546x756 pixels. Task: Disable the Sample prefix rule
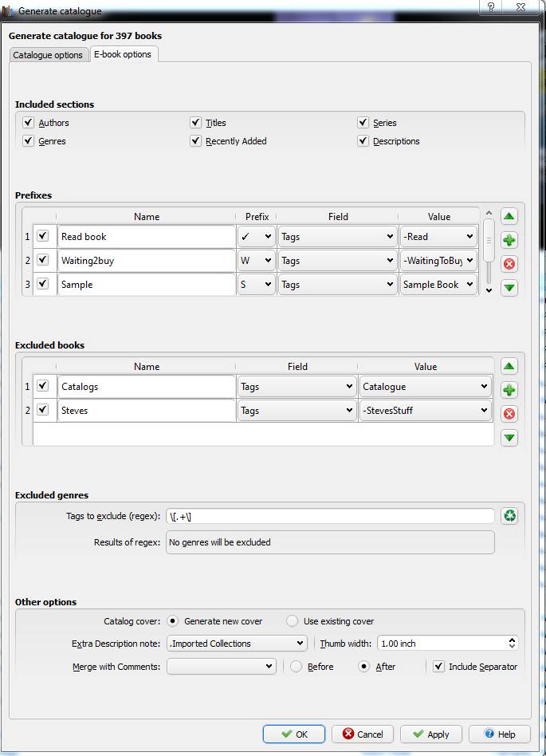click(43, 284)
